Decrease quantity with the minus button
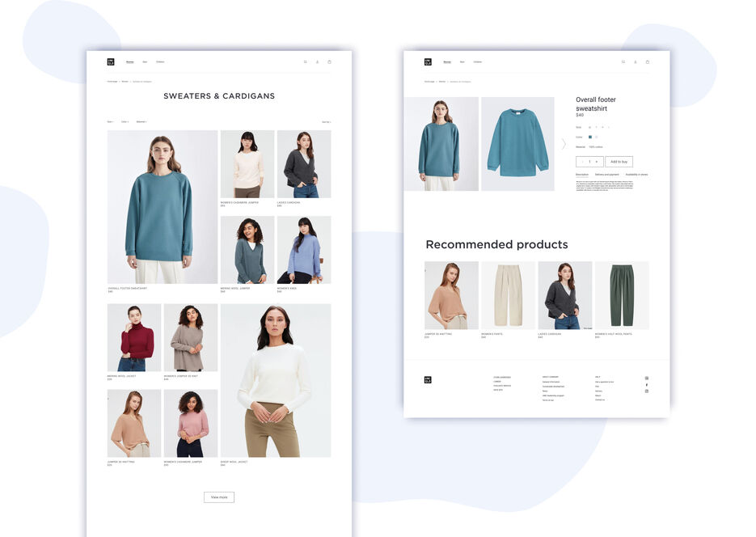 point(582,162)
